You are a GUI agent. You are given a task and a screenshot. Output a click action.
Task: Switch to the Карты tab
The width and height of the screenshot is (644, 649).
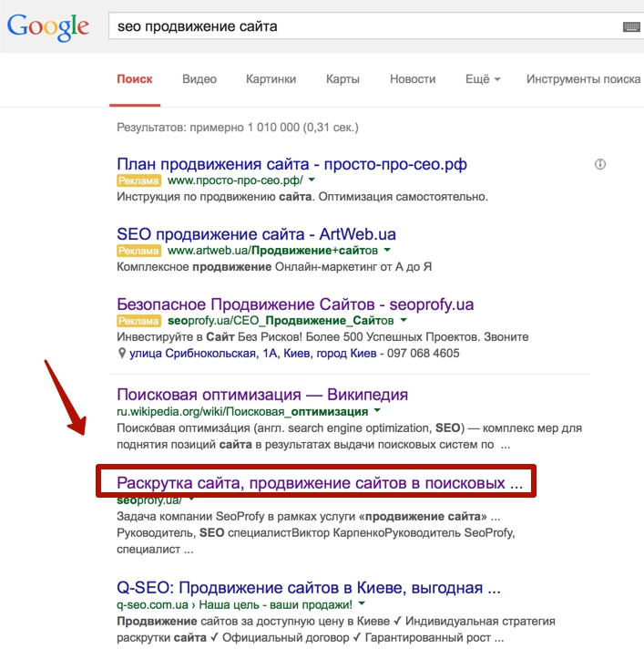(x=342, y=79)
